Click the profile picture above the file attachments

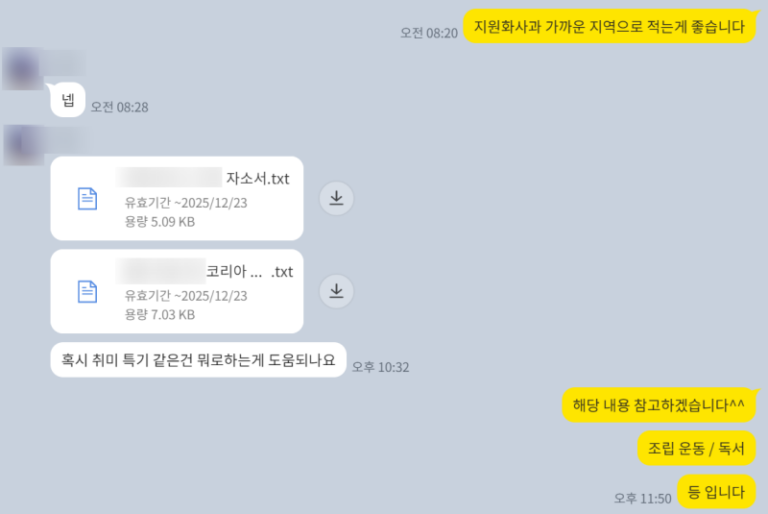pyautogui.click(x=23, y=145)
